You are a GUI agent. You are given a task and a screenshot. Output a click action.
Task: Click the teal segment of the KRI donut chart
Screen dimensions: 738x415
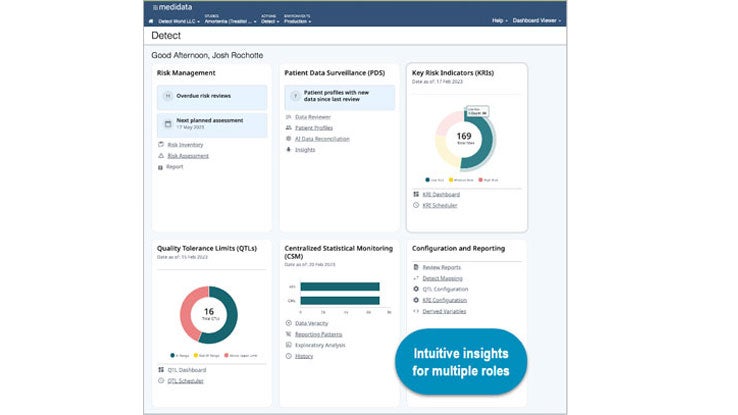coord(488,141)
